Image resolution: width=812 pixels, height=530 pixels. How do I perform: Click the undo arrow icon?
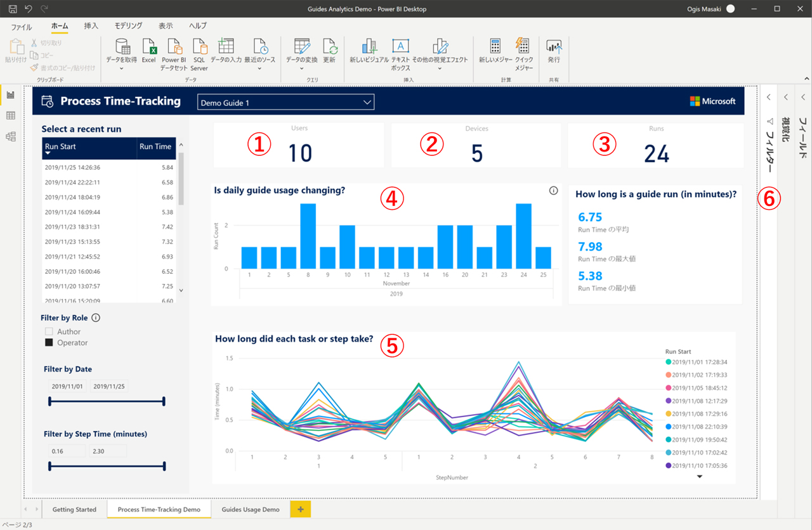[x=28, y=9]
